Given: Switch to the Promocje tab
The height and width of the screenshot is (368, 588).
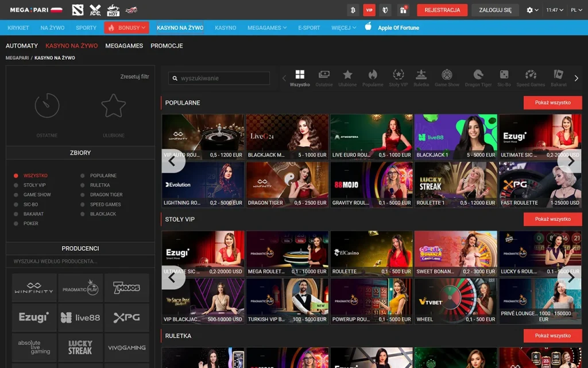Looking at the screenshot, I should coord(167,46).
